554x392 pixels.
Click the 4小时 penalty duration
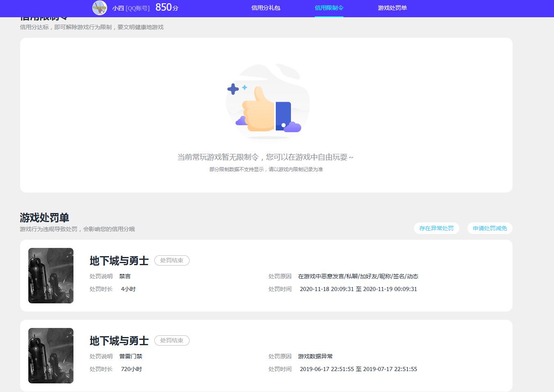(x=128, y=289)
